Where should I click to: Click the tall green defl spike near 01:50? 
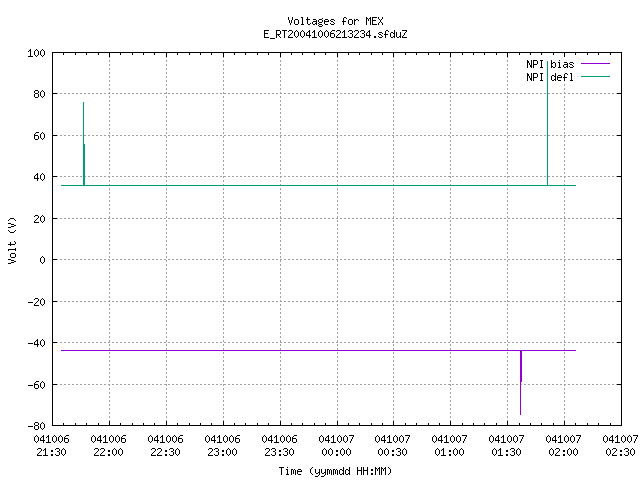tap(547, 122)
